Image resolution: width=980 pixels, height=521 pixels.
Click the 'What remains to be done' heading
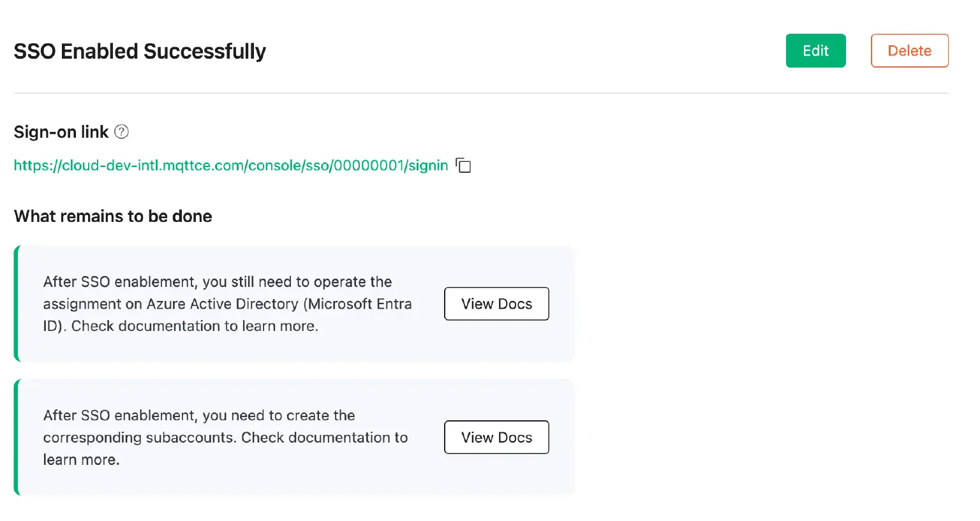112,216
